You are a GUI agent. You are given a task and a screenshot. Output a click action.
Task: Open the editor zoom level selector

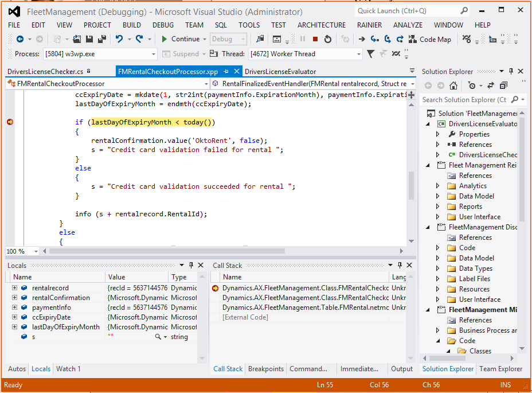22,251
